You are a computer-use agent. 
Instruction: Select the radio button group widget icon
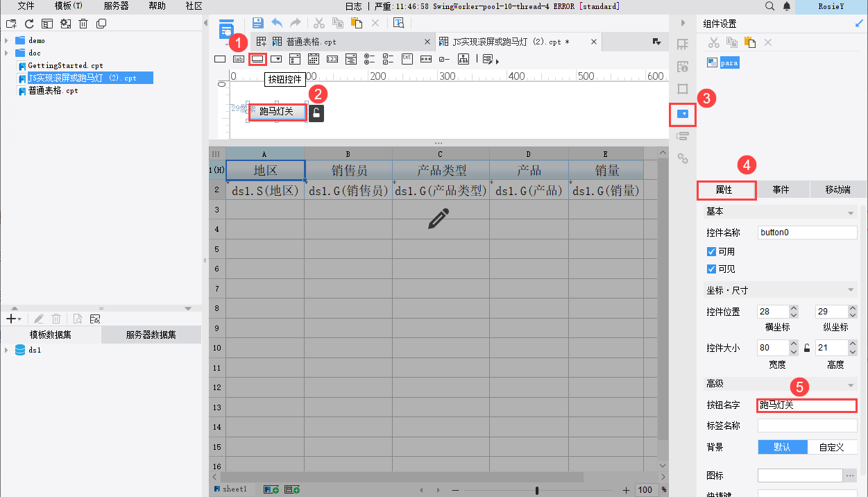(370, 59)
